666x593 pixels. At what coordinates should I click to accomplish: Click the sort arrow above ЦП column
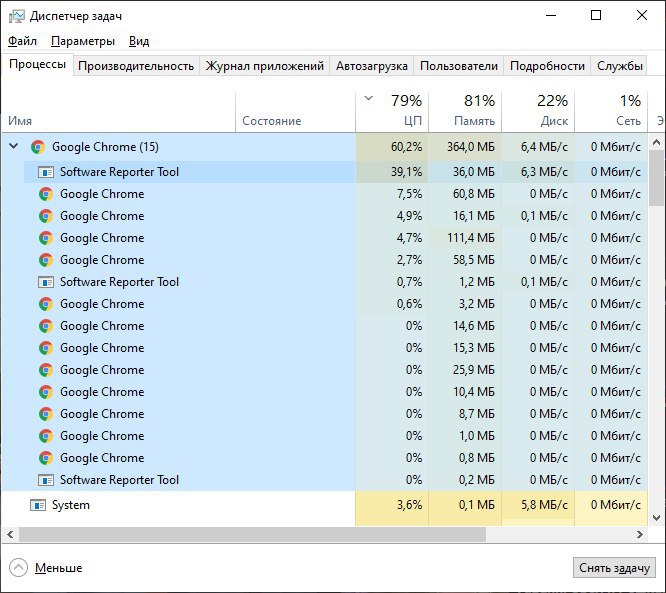point(369,99)
